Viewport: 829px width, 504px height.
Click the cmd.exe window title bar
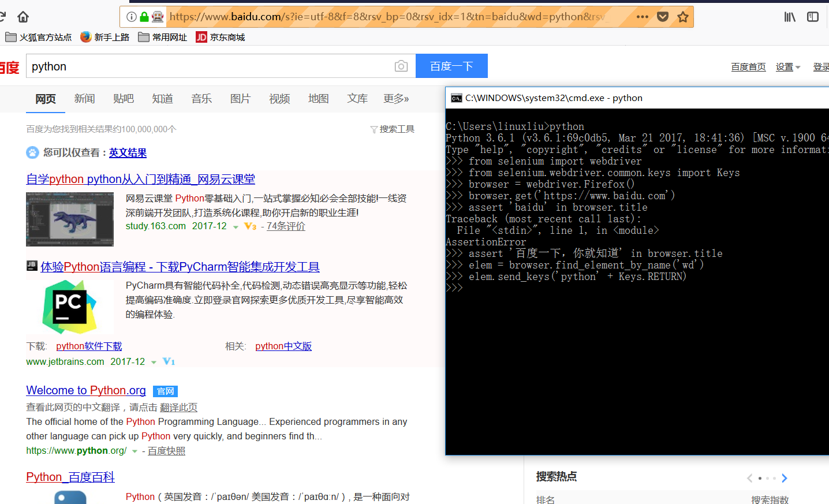pyautogui.click(x=637, y=98)
